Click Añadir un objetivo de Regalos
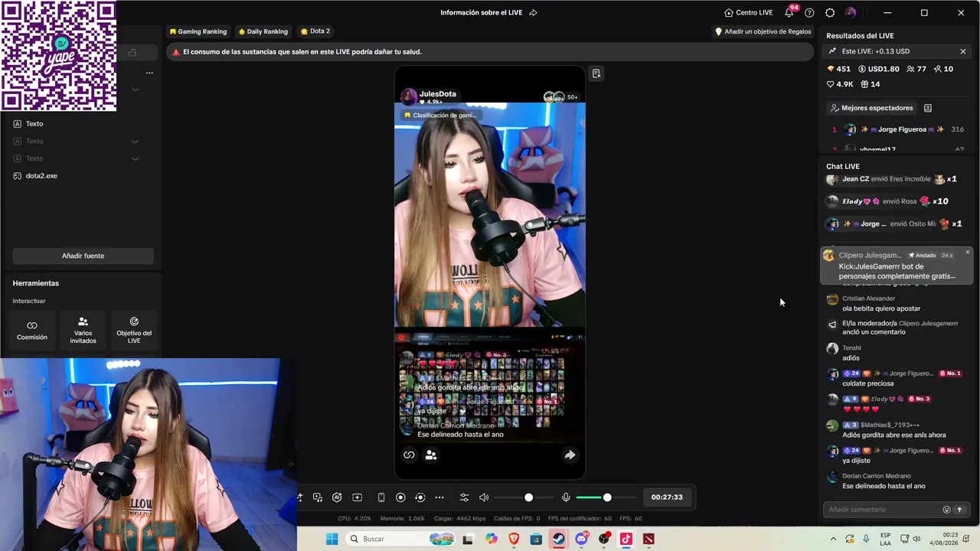The width and height of the screenshot is (980, 551). [763, 31]
